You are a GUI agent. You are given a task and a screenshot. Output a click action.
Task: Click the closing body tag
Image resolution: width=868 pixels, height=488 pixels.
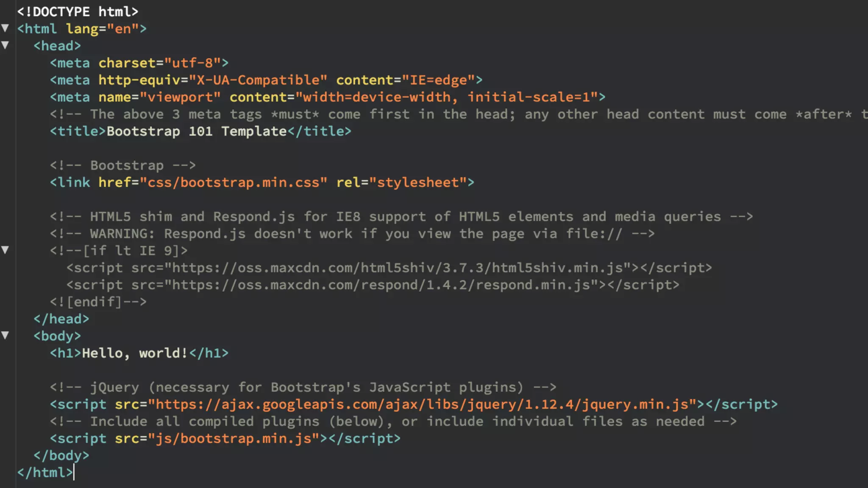coord(61,455)
